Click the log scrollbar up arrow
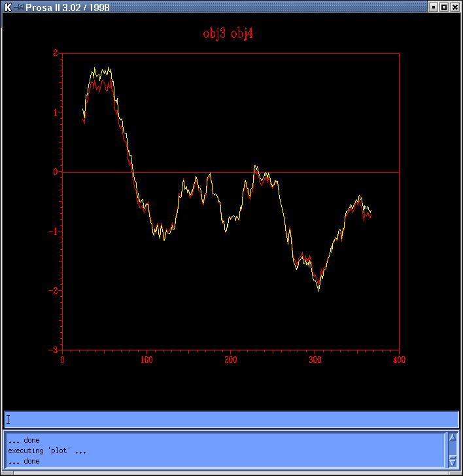This screenshot has height=476, width=463. tap(453, 437)
